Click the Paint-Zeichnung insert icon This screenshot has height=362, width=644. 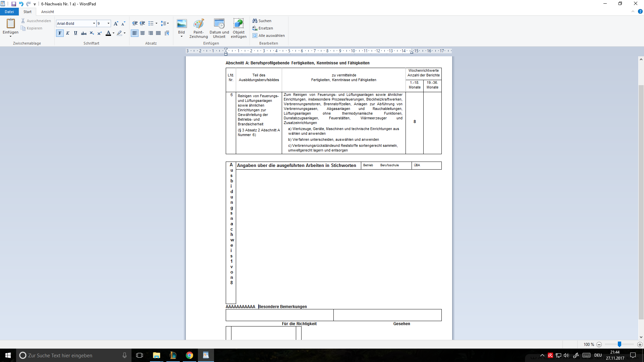coord(199,24)
